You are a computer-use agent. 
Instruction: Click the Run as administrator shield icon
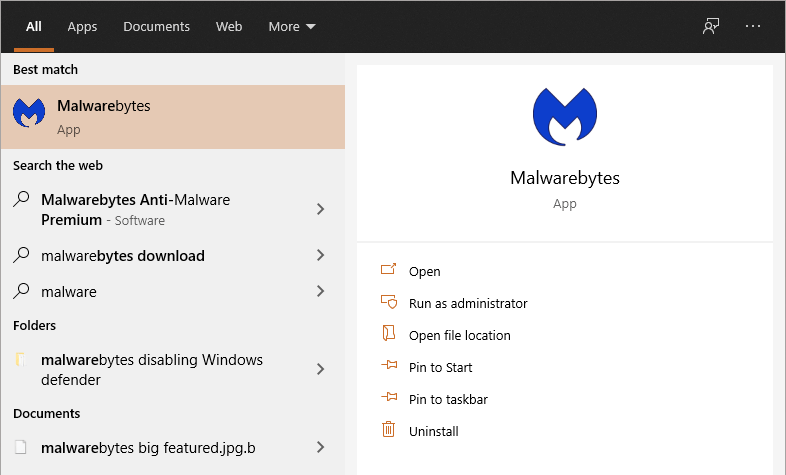388,302
